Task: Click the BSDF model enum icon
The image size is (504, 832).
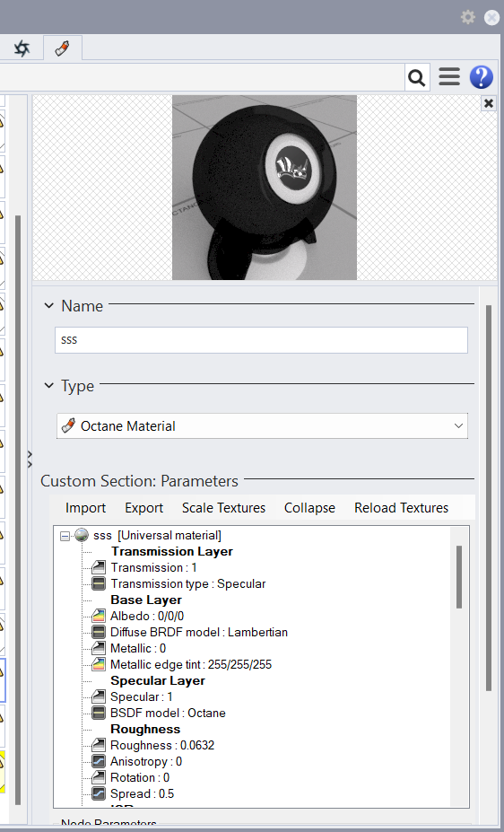Action: click(x=99, y=714)
